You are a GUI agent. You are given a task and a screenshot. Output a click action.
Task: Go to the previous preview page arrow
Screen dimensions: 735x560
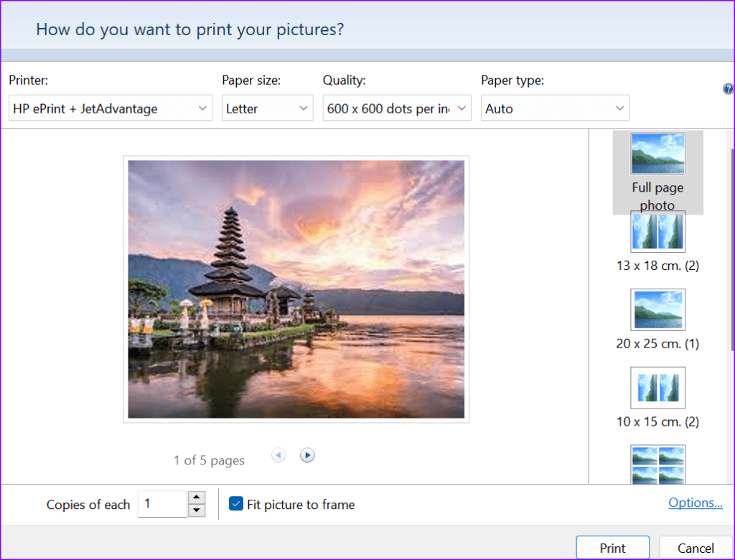278,455
